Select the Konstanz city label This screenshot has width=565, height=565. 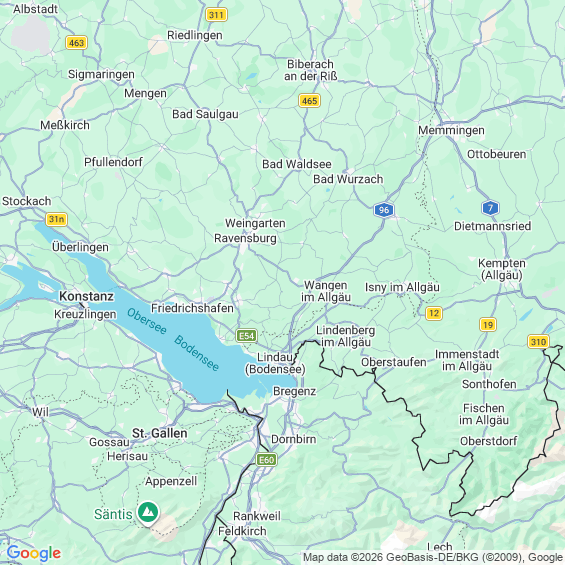coord(86,296)
